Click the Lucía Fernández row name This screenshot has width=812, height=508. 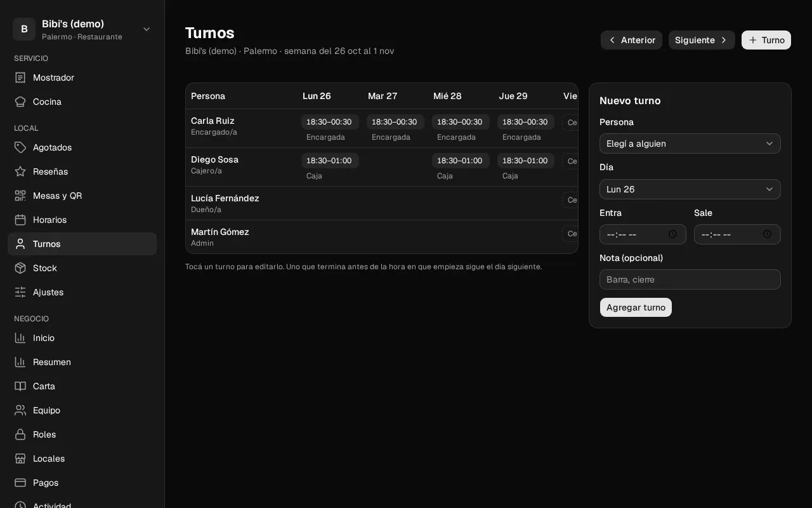tap(225, 198)
